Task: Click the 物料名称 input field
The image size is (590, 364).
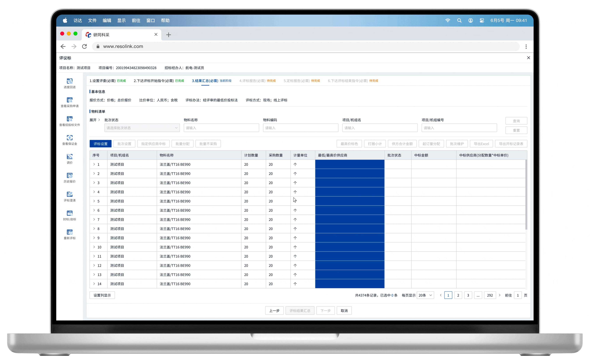Action: click(221, 128)
